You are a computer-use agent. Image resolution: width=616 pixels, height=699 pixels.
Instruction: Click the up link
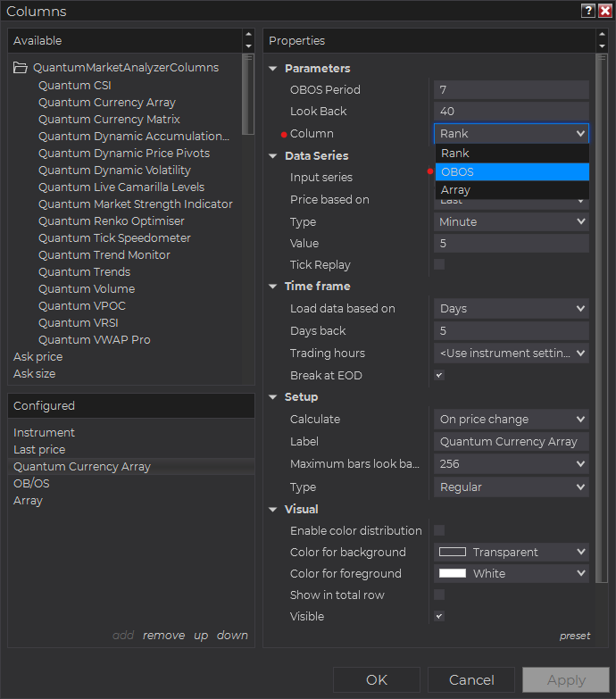click(x=201, y=636)
